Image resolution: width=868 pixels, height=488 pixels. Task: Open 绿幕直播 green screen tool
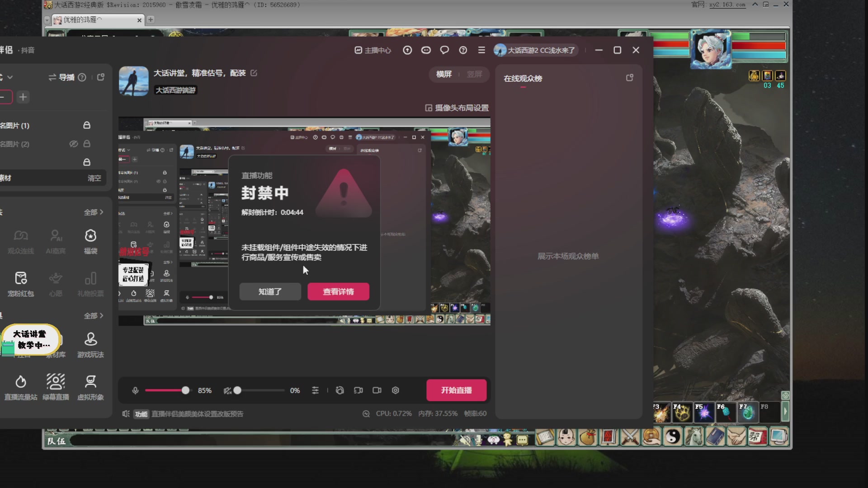tap(56, 388)
